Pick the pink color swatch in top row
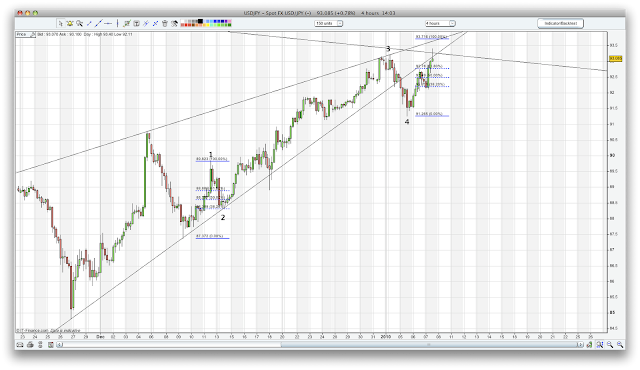This screenshot has width=640, height=370. coord(229,21)
